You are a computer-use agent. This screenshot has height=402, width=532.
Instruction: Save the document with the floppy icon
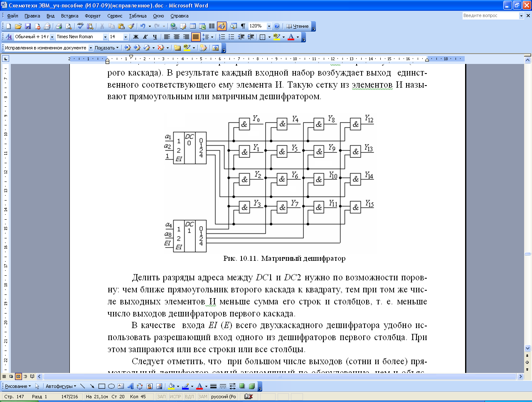(x=27, y=26)
